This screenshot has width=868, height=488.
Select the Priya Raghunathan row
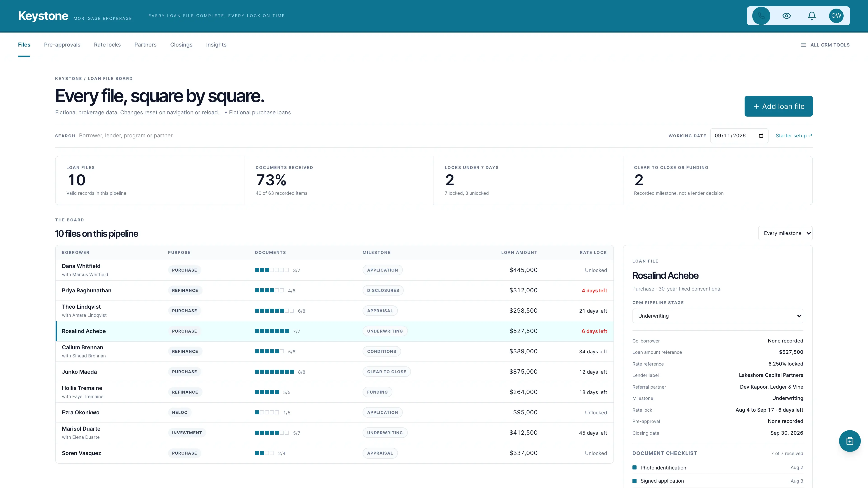(x=334, y=290)
